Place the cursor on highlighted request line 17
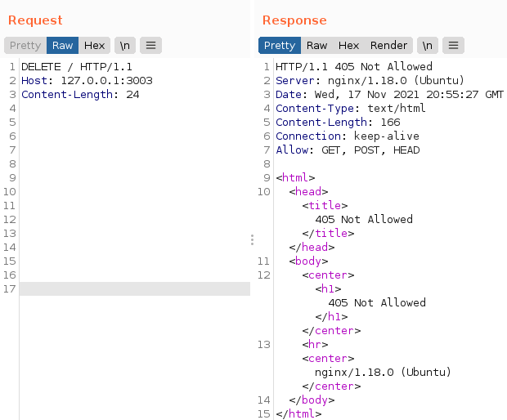The image size is (507, 420). click(135, 289)
